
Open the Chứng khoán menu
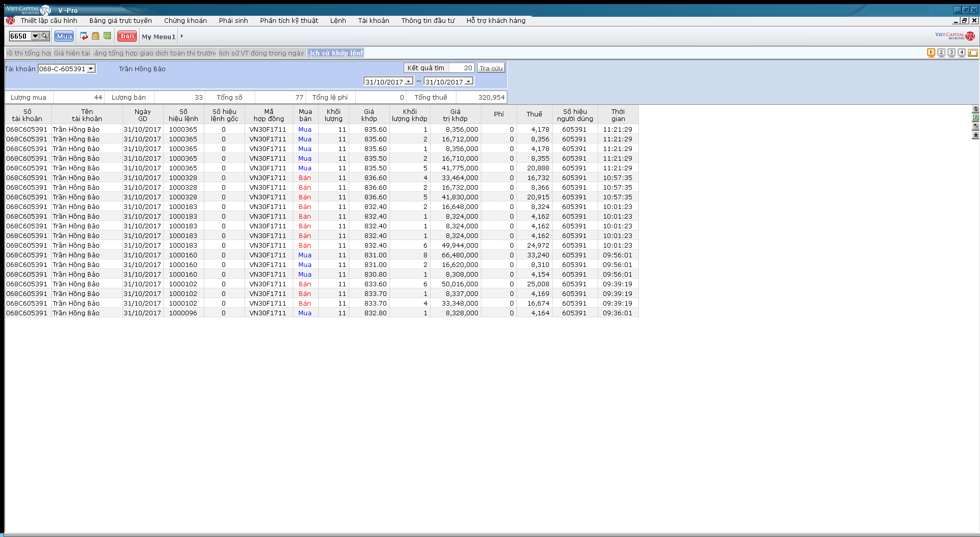point(186,21)
